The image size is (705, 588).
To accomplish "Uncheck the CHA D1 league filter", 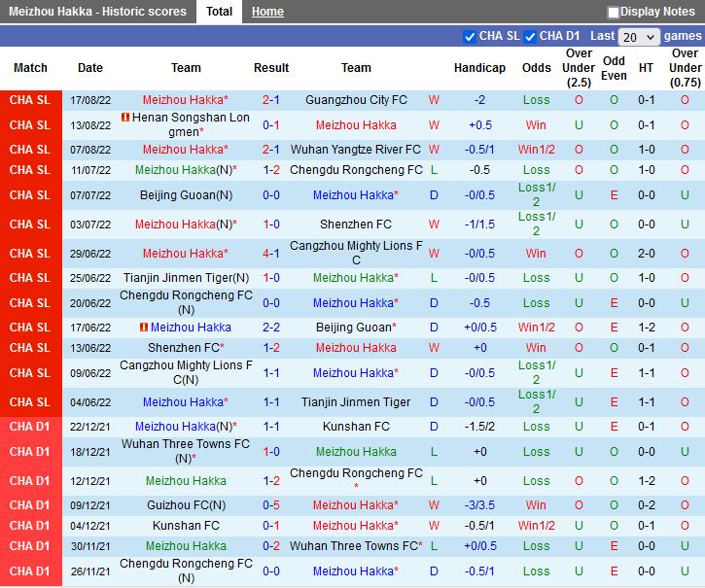I will [530, 36].
